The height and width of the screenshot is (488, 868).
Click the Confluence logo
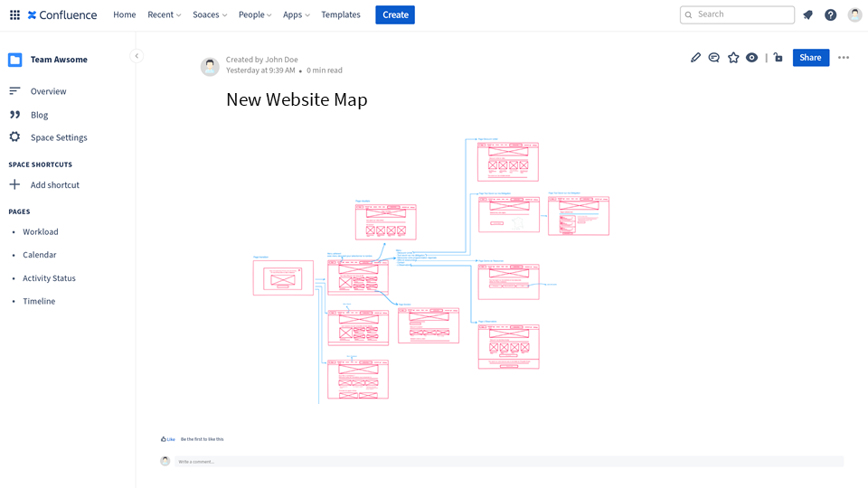point(62,15)
